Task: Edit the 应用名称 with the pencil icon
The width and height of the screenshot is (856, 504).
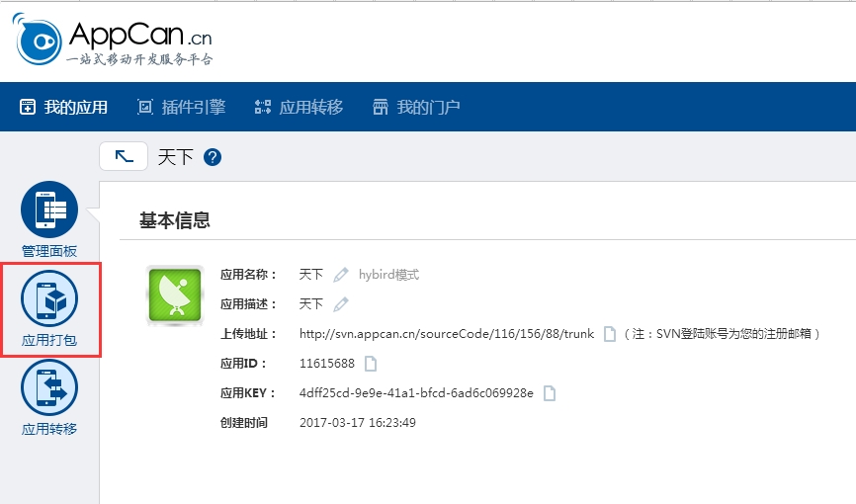Action: point(341,274)
